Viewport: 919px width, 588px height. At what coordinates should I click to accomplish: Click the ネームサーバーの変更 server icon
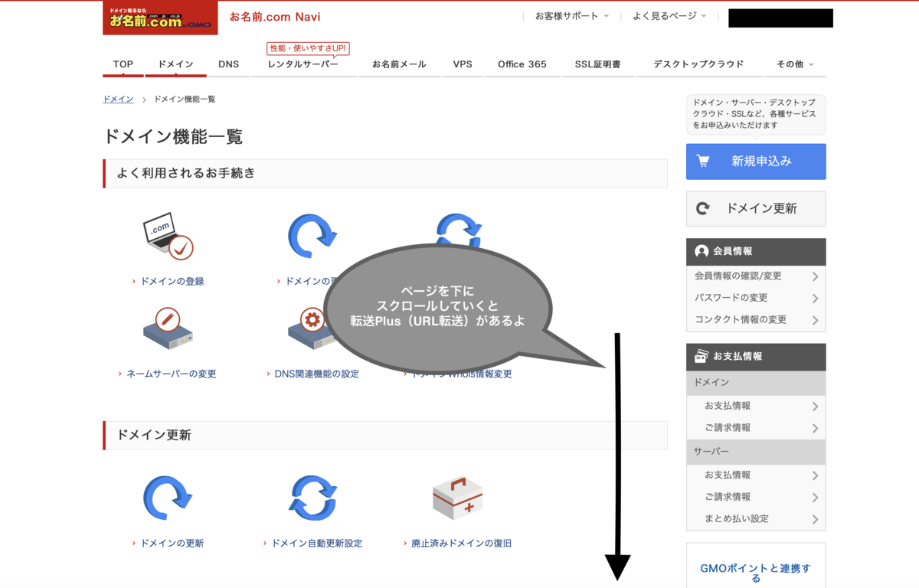point(168,328)
